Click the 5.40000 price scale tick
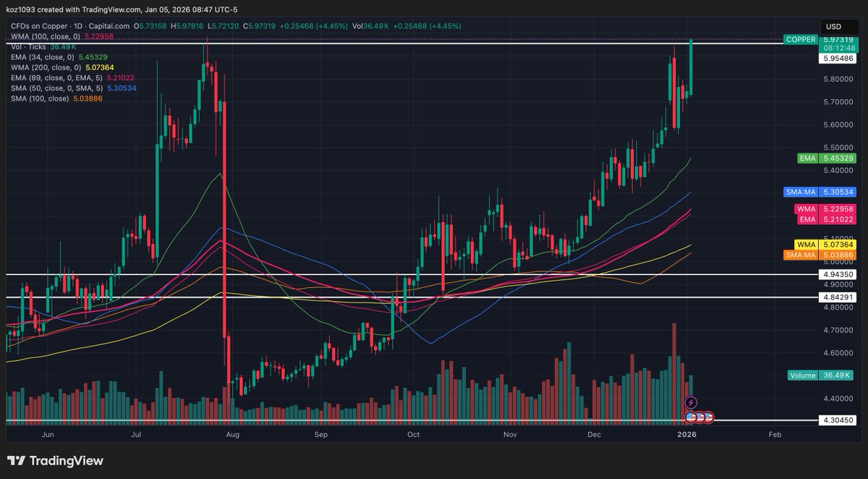The height and width of the screenshot is (479, 868). point(838,170)
